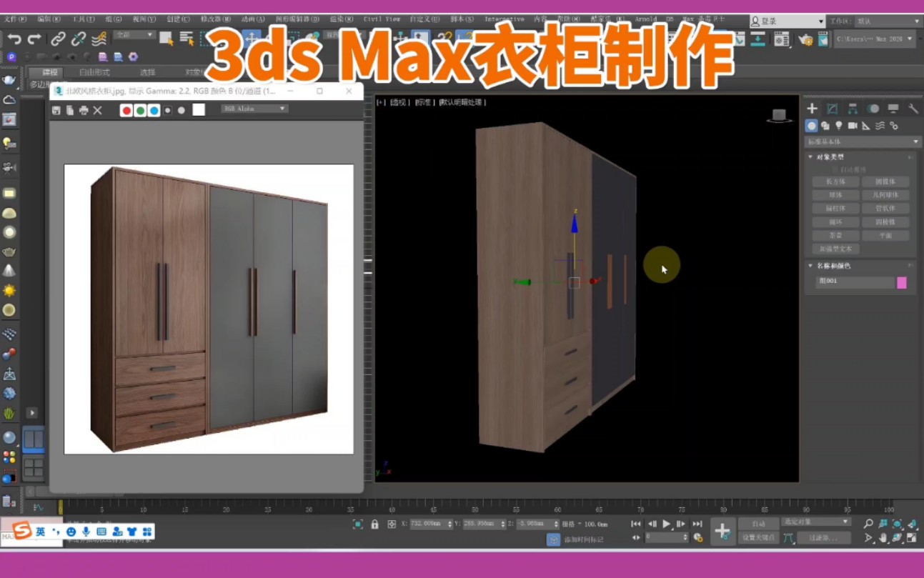Screen dimensions: 924x578
Task: Select the Geometry category sphere icon
Action: tap(811, 126)
